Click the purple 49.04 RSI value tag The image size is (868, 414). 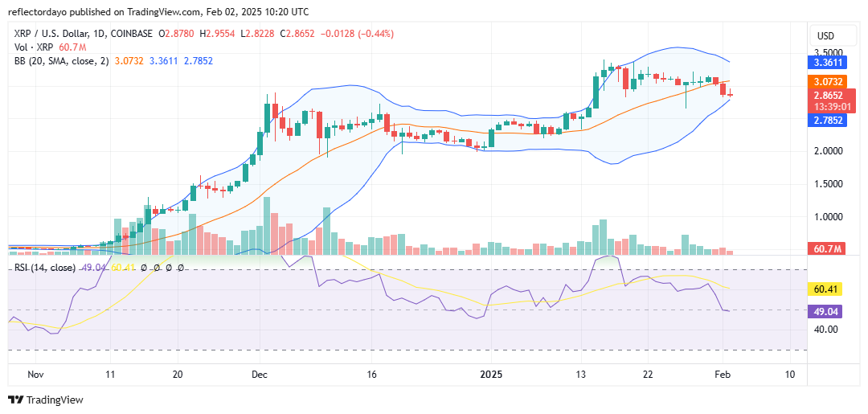pyautogui.click(x=826, y=312)
